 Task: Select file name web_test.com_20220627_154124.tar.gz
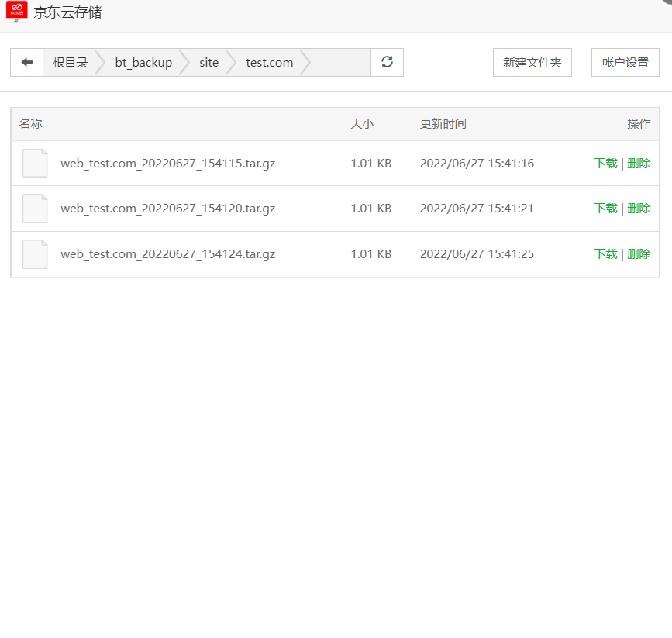(x=168, y=255)
